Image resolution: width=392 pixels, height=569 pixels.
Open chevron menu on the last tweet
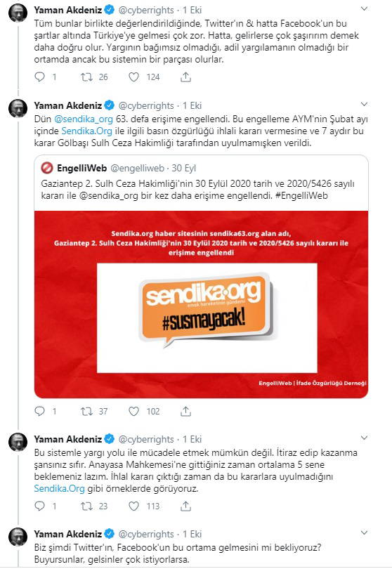(x=364, y=532)
